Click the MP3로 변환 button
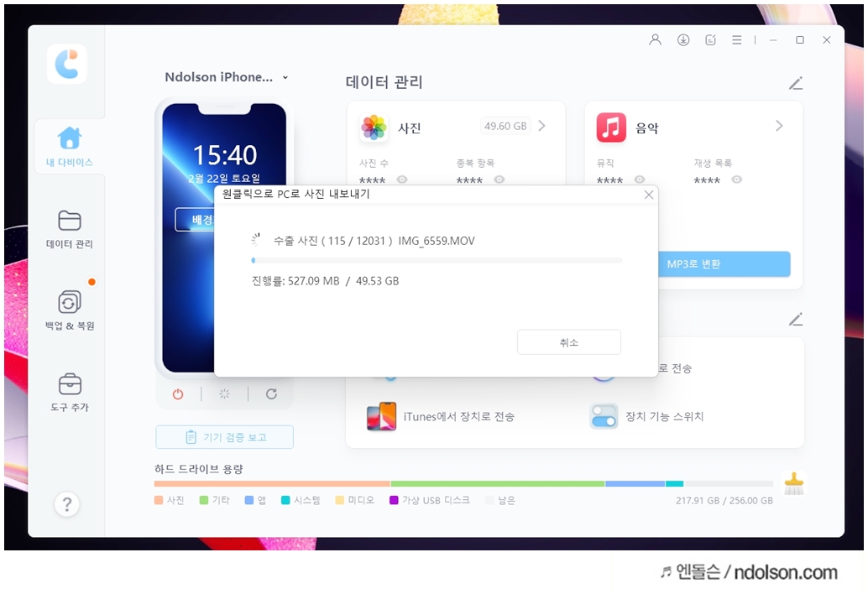This screenshot has height=594, width=868. point(724,263)
